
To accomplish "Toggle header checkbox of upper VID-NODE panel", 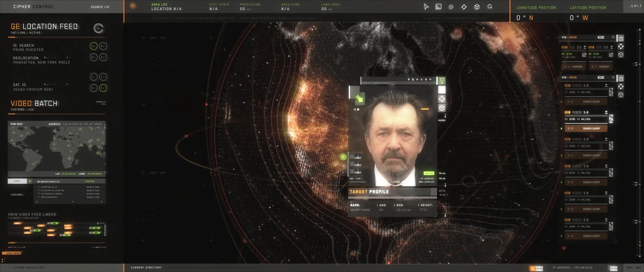I will tap(613, 37).
